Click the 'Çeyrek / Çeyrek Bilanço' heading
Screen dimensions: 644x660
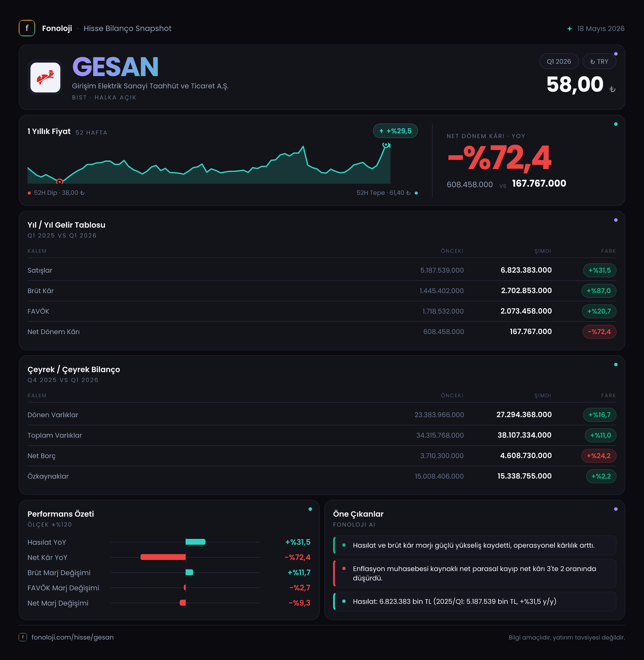74,369
